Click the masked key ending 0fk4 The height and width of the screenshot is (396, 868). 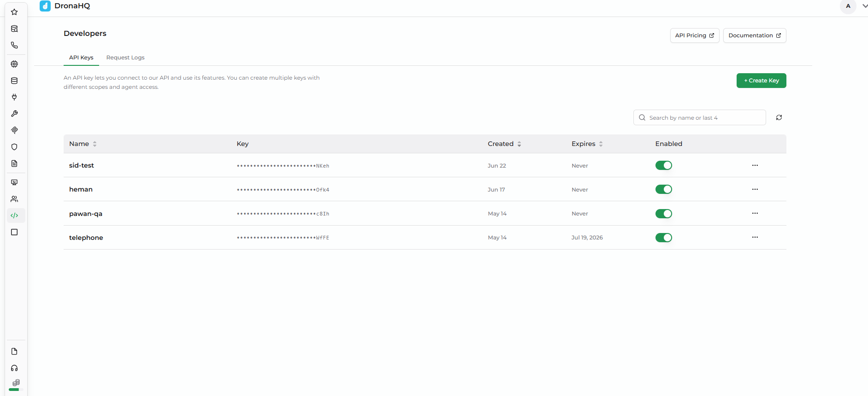[283, 190]
